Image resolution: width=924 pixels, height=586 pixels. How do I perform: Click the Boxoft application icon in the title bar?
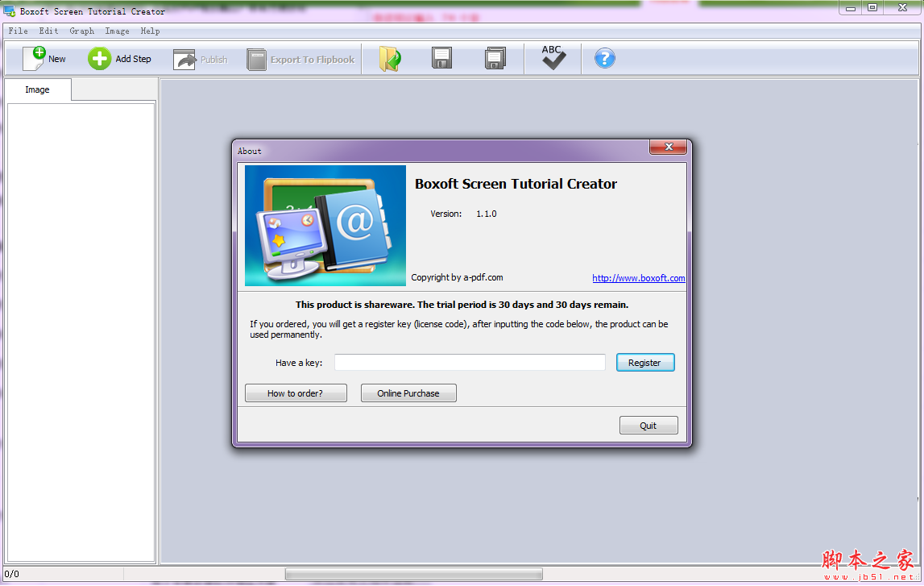coord(10,10)
